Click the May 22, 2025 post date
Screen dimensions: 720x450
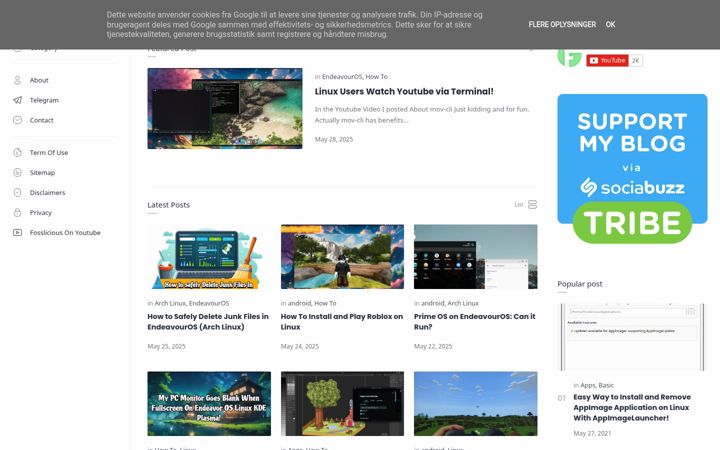click(x=433, y=346)
